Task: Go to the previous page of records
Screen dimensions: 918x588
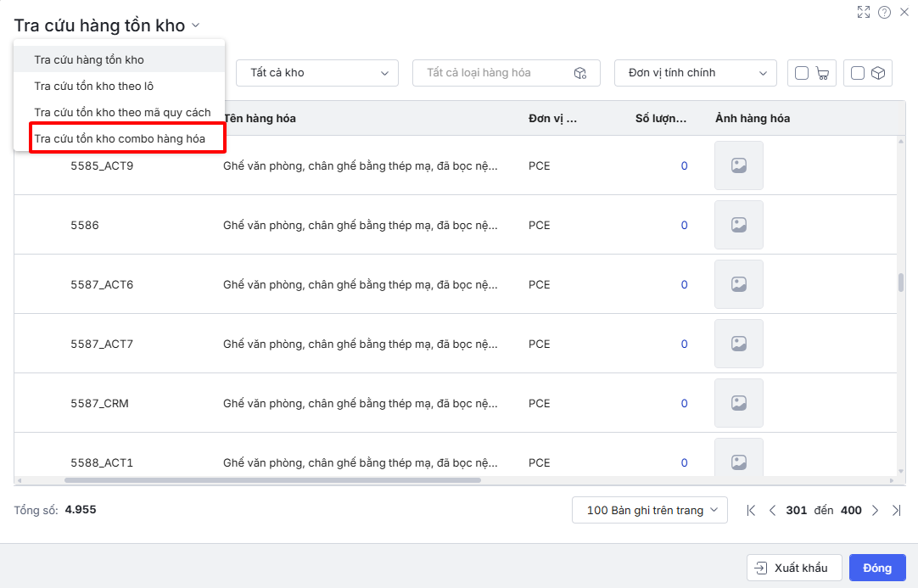Action: 772,510
